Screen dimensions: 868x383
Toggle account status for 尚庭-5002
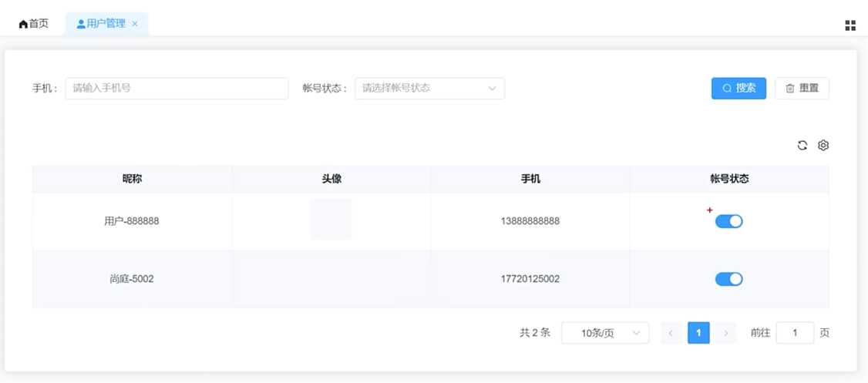tap(728, 279)
